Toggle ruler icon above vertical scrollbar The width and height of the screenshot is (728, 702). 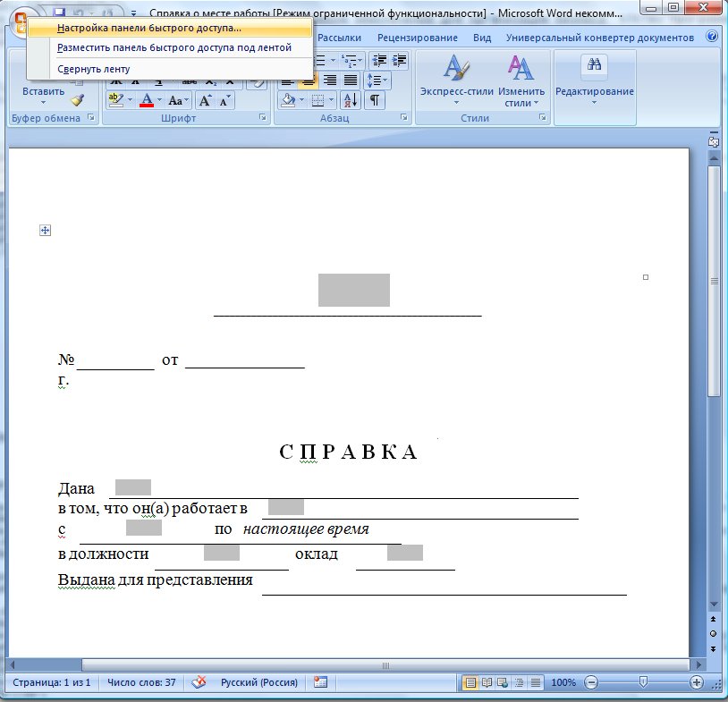pyautogui.click(x=714, y=140)
